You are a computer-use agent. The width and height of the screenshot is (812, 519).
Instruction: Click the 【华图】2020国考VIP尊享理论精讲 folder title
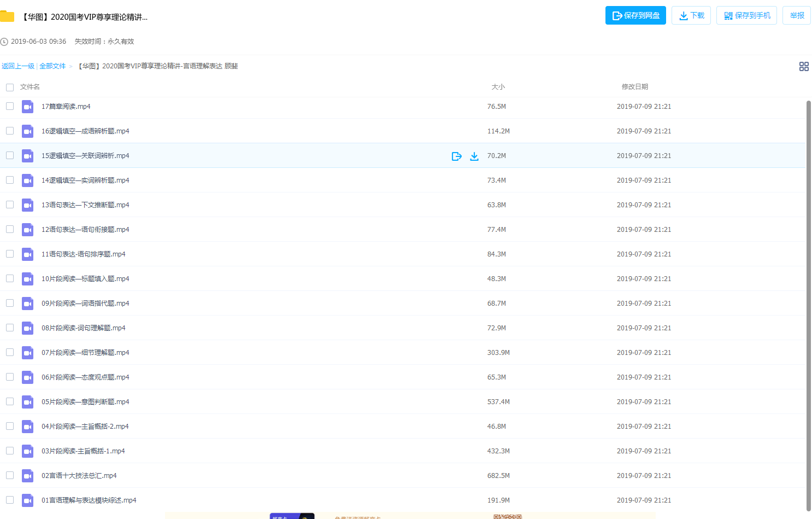coord(85,17)
